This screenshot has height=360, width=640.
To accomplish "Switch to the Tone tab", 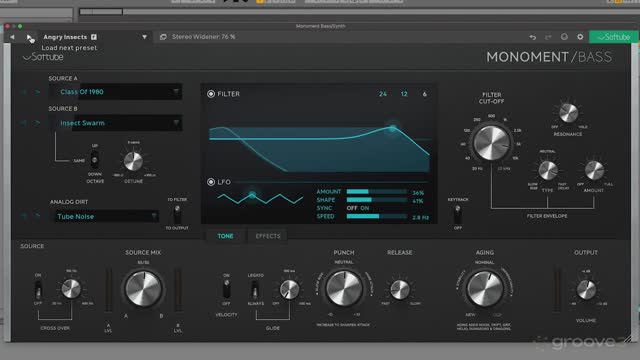I will [x=225, y=236].
